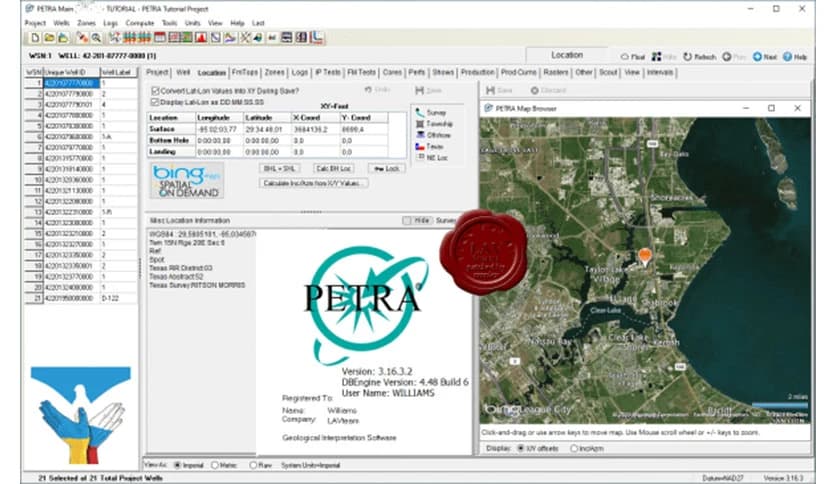Click the Discard icon above map browser
The width and height of the screenshot is (836, 484).
534,91
